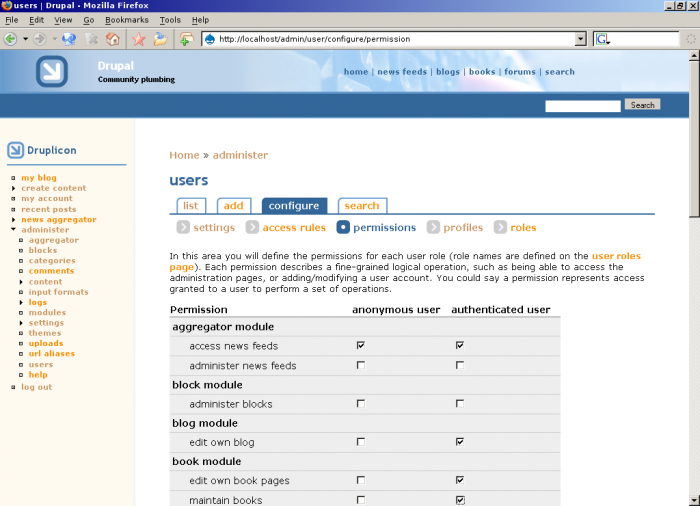Click the arrow icon beside roles
The height and width of the screenshot is (506, 700).
coord(500,227)
